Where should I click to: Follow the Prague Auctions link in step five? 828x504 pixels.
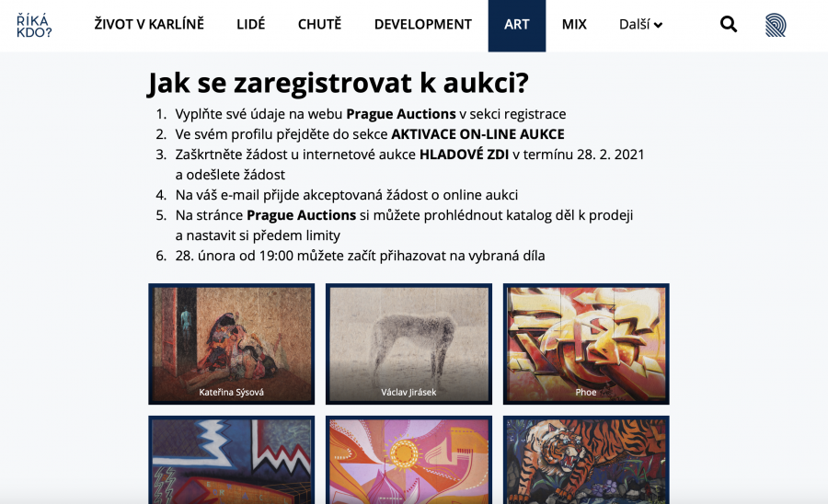pyautogui.click(x=301, y=215)
